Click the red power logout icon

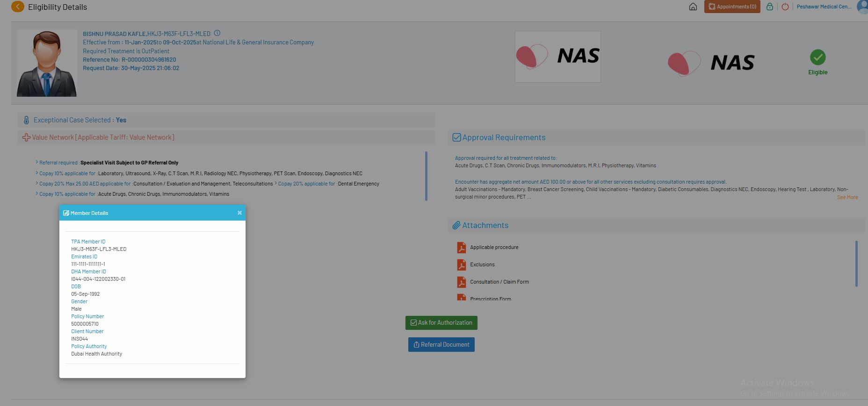785,7
